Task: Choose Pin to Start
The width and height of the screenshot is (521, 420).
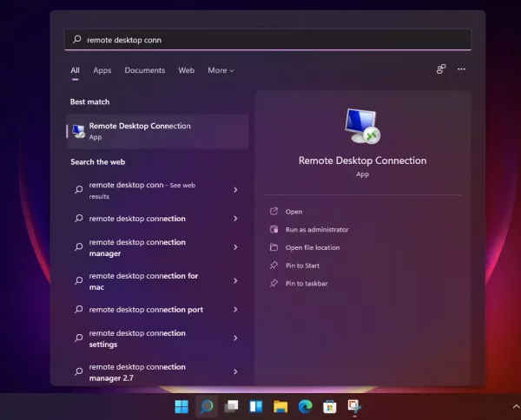Action: (x=302, y=266)
